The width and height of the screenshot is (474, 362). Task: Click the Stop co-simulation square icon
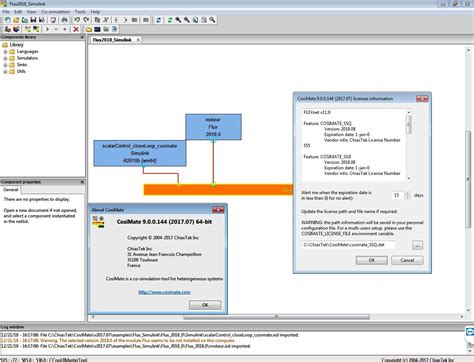pos(65,29)
